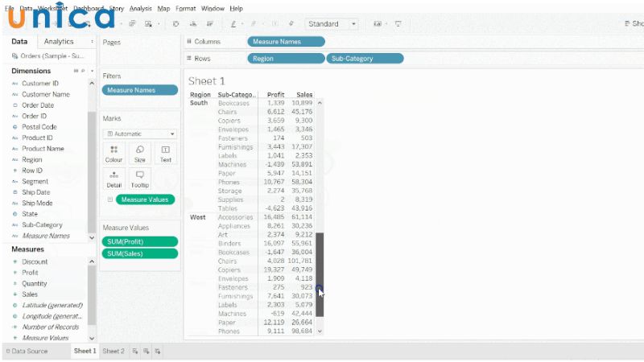Select the Data pane tab
Image resolution: width=644 pixels, height=362 pixels.
(19, 42)
